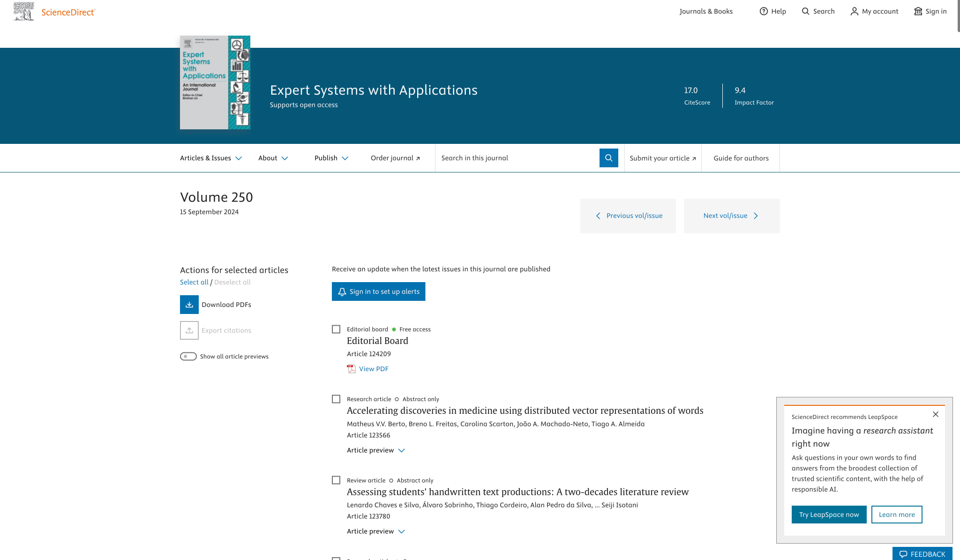The width and height of the screenshot is (960, 560).
Task: Click the Supports open access text
Action: [x=304, y=105]
